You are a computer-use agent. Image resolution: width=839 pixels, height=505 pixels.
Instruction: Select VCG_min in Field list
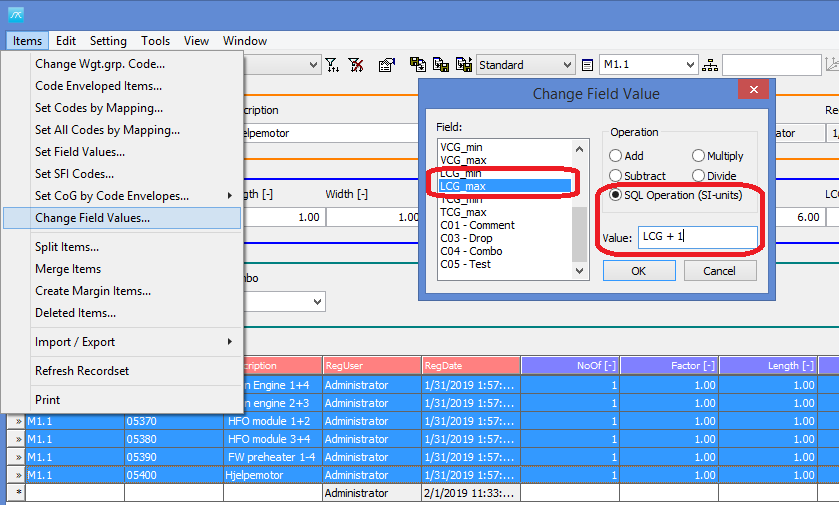tap(505, 147)
